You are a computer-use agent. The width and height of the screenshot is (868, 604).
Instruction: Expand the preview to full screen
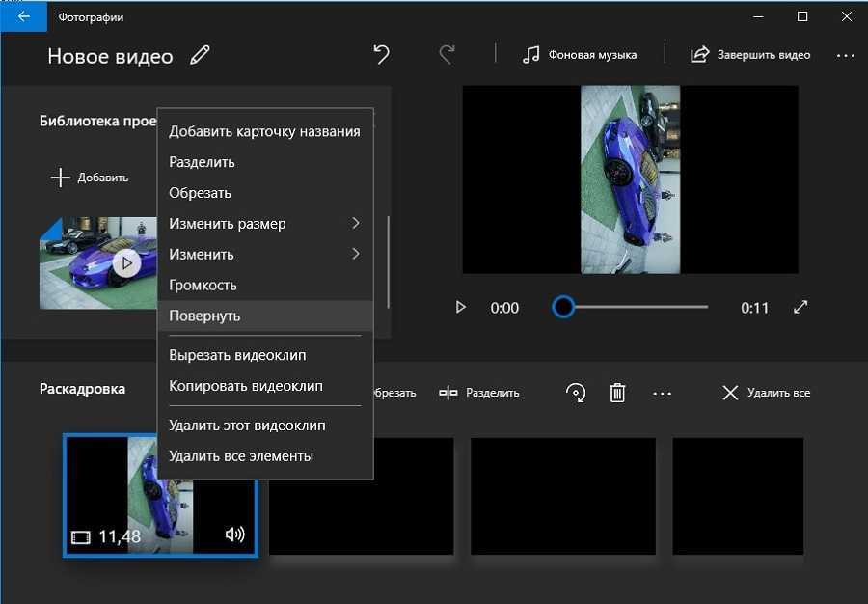800,308
